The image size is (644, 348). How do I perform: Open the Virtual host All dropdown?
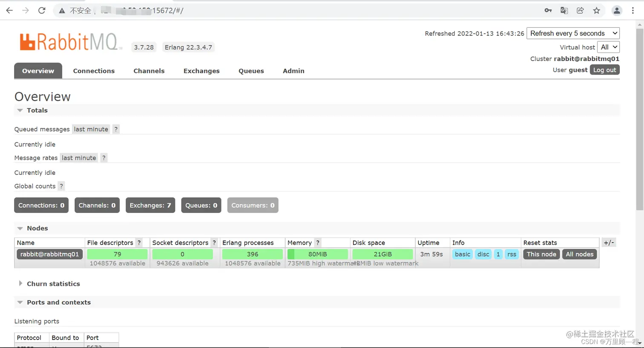point(608,47)
